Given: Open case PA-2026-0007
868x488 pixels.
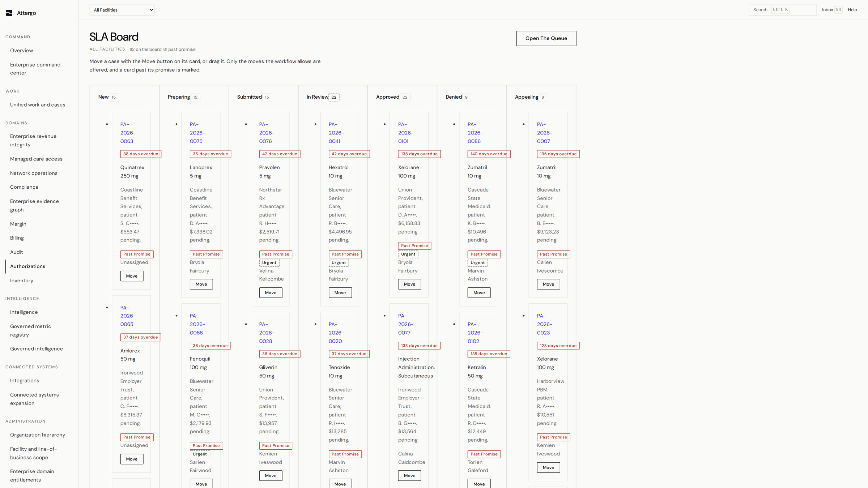Looking at the screenshot, I should coord(545,133).
